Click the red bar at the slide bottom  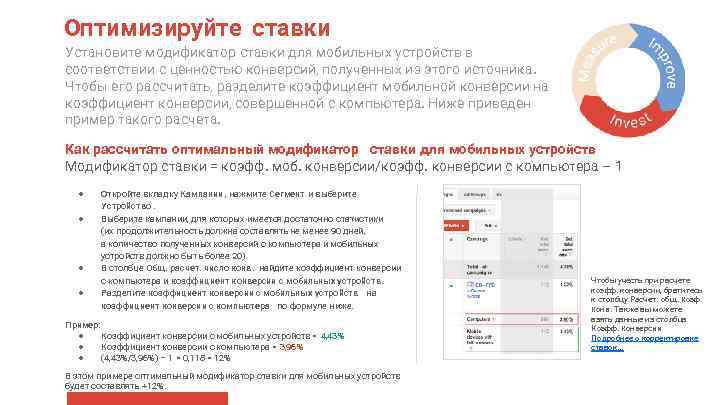coord(147,399)
